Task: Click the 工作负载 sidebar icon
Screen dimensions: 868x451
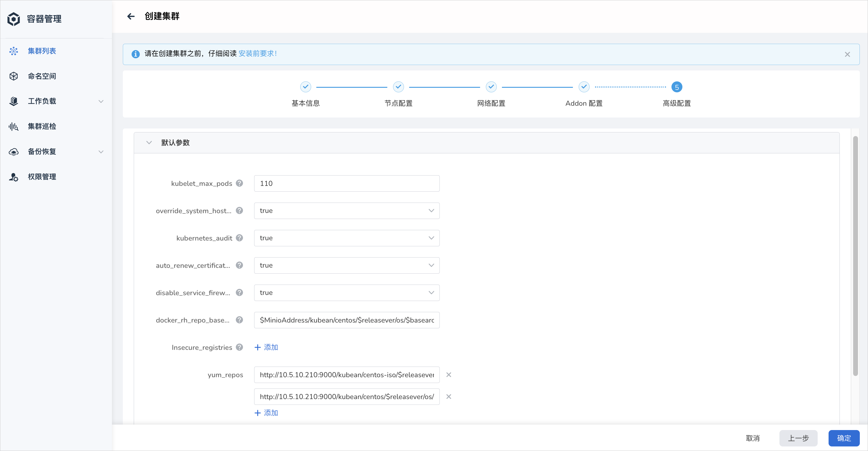Action: tap(14, 101)
